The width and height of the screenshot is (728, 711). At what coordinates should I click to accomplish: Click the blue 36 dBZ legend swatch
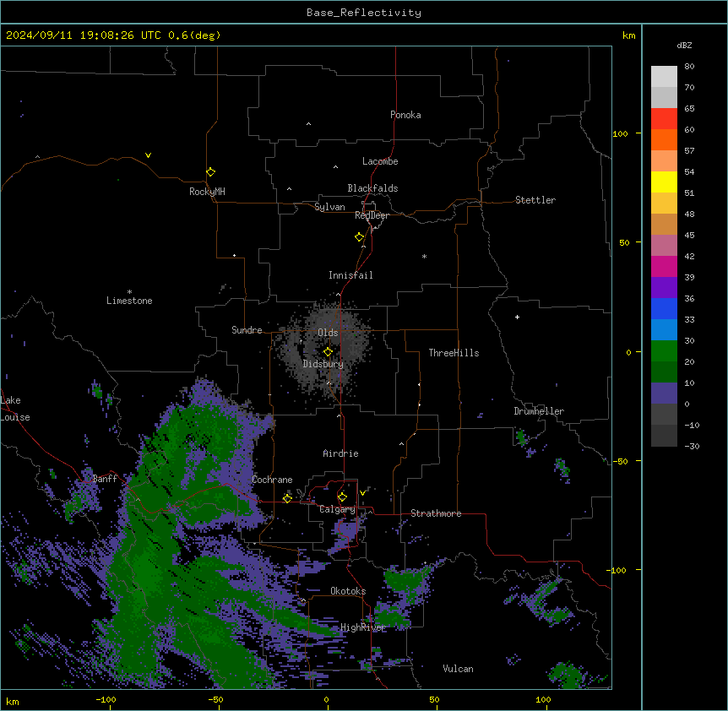664,308
